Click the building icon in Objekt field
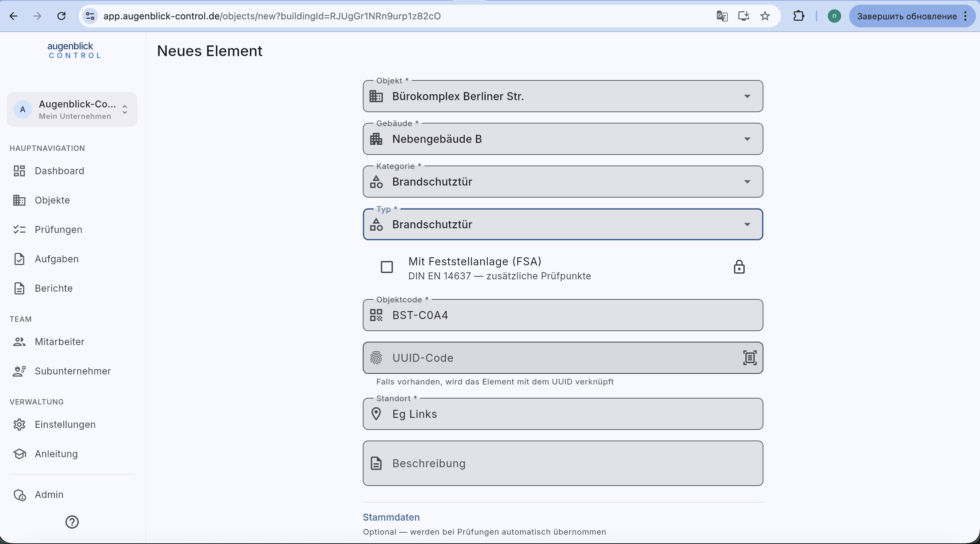The image size is (980, 544). (376, 96)
